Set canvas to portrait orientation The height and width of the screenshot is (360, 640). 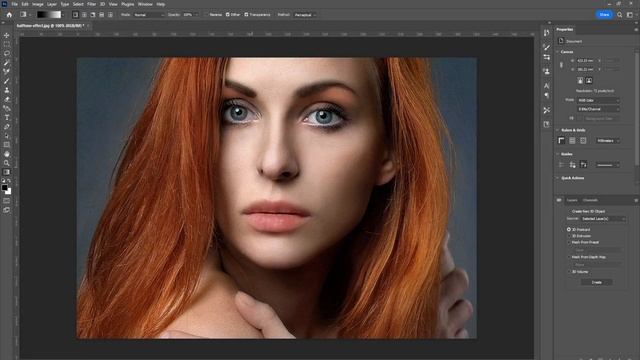coord(580,81)
